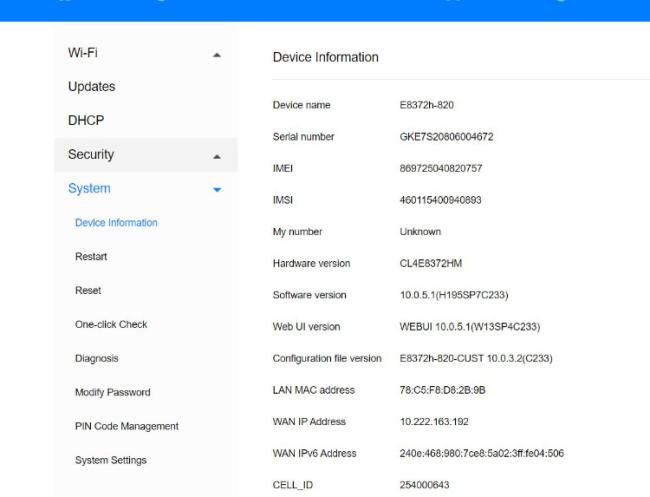Collapse the System section arrow
This screenshot has height=497, width=650.
[x=217, y=189]
